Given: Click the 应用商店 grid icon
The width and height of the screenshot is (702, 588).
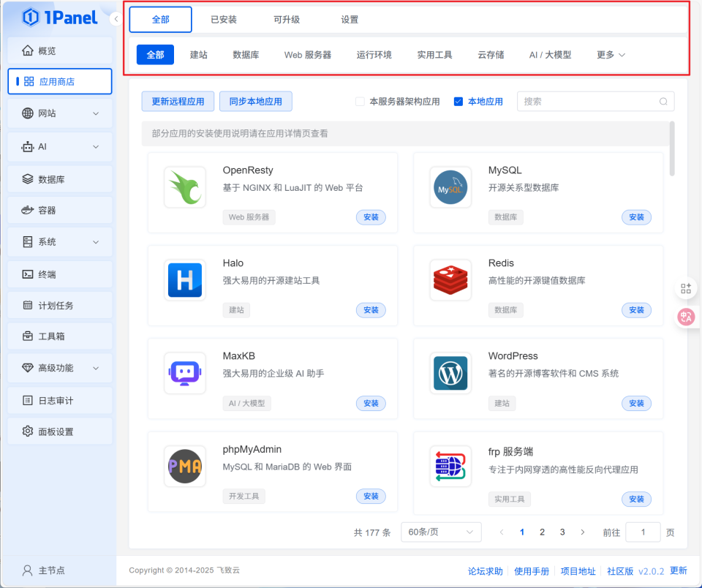Looking at the screenshot, I should click(29, 81).
